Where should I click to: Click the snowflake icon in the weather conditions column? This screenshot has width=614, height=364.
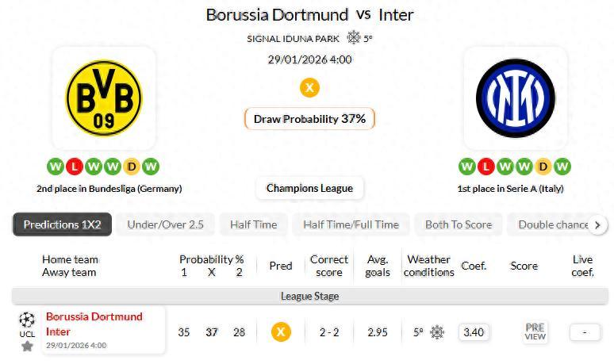437,332
